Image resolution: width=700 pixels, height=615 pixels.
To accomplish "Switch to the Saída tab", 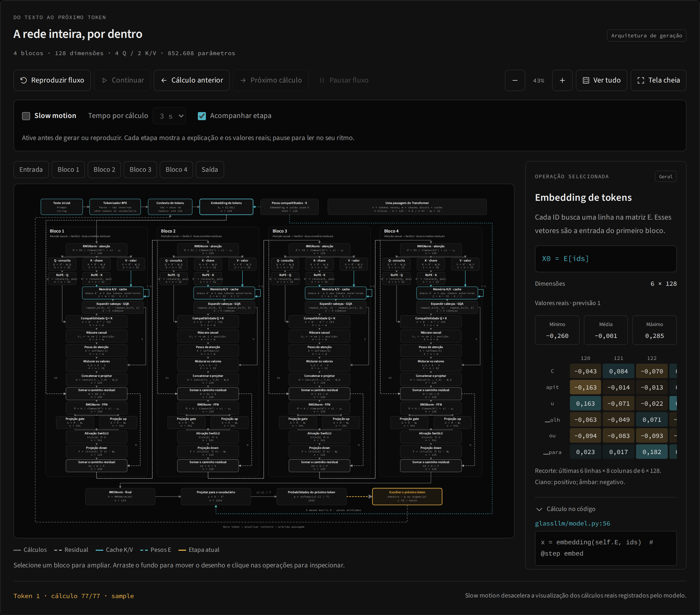I will tap(210, 170).
